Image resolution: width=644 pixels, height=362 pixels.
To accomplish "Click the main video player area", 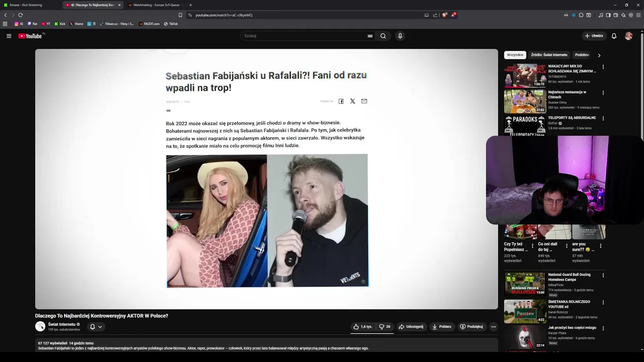I will click(266, 179).
